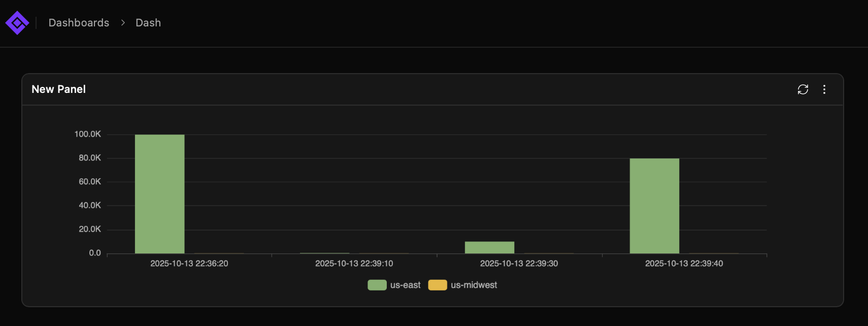The image size is (868, 326).
Task: Select the Dash breadcrumb item
Action: coord(148,23)
